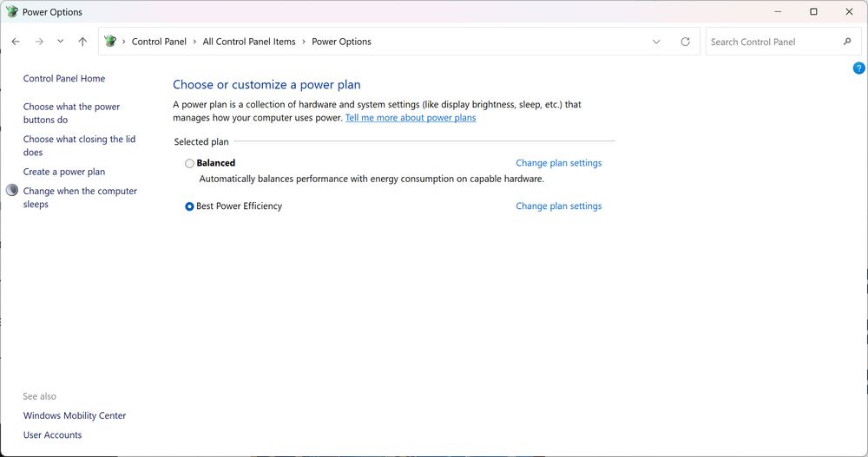This screenshot has width=868, height=457.
Task: Open Change when the computer sleeps
Action: (x=80, y=198)
